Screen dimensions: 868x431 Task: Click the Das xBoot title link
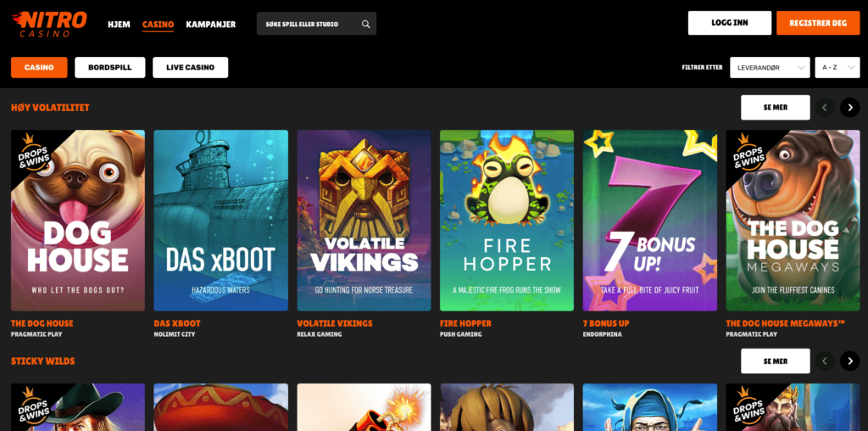pos(177,323)
